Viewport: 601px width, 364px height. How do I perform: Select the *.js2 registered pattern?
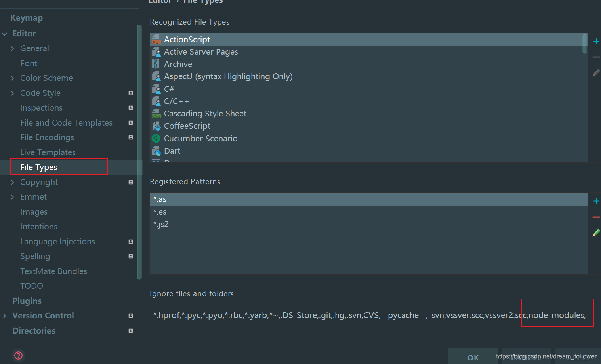pos(369,224)
